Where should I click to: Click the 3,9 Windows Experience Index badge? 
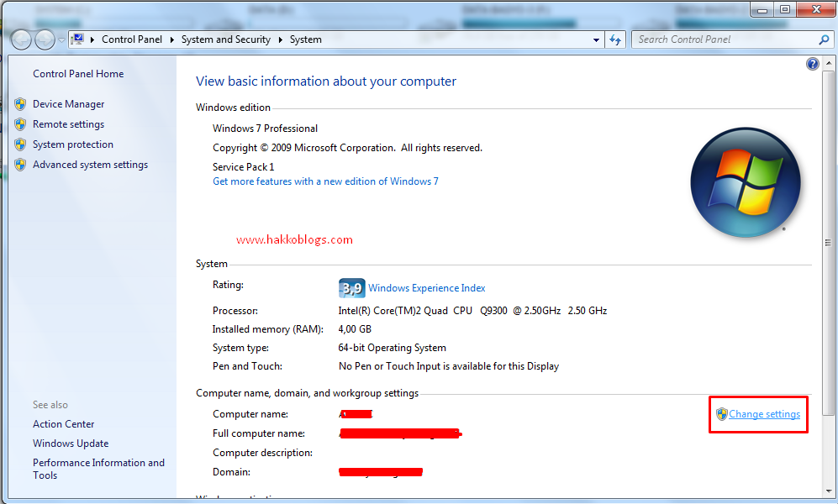pyautogui.click(x=351, y=287)
